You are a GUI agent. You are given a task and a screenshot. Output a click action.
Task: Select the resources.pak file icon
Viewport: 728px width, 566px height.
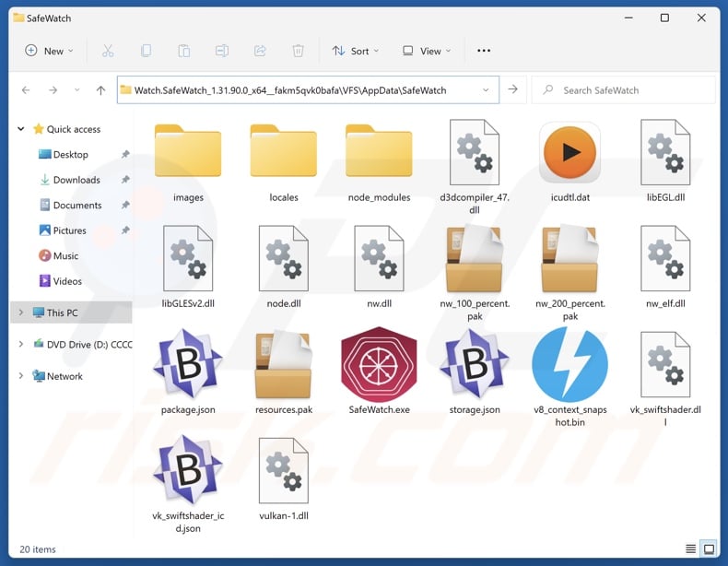pos(284,364)
